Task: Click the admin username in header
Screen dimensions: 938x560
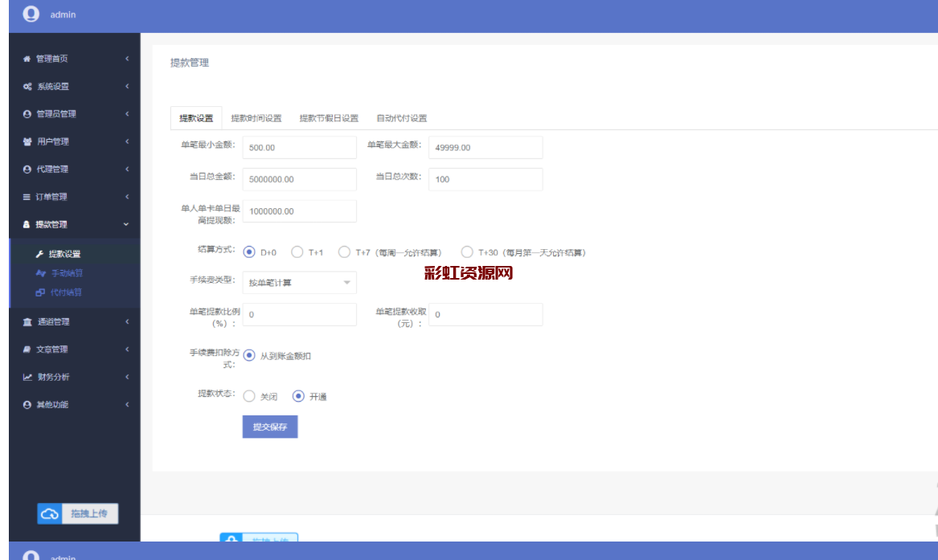Action: [63, 14]
